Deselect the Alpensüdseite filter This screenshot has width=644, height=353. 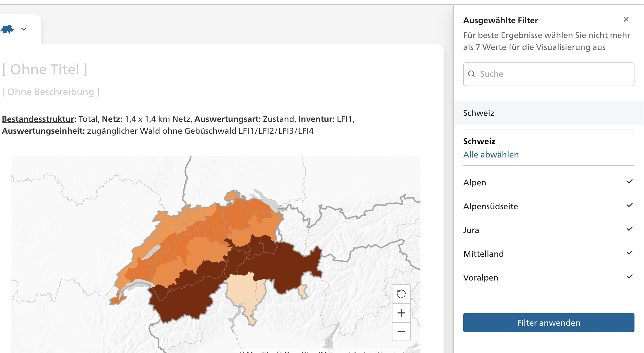tap(629, 205)
